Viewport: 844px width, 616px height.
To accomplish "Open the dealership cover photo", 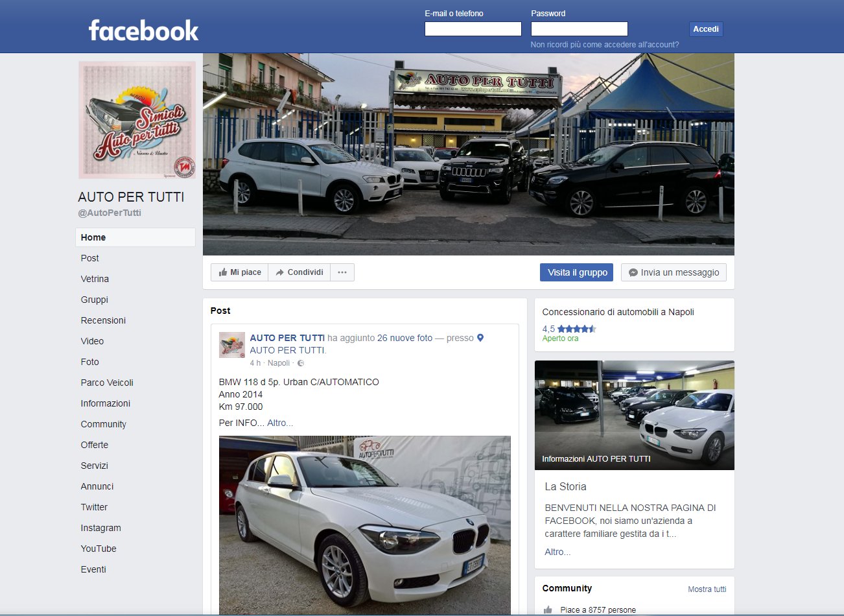I will coord(469,154).
